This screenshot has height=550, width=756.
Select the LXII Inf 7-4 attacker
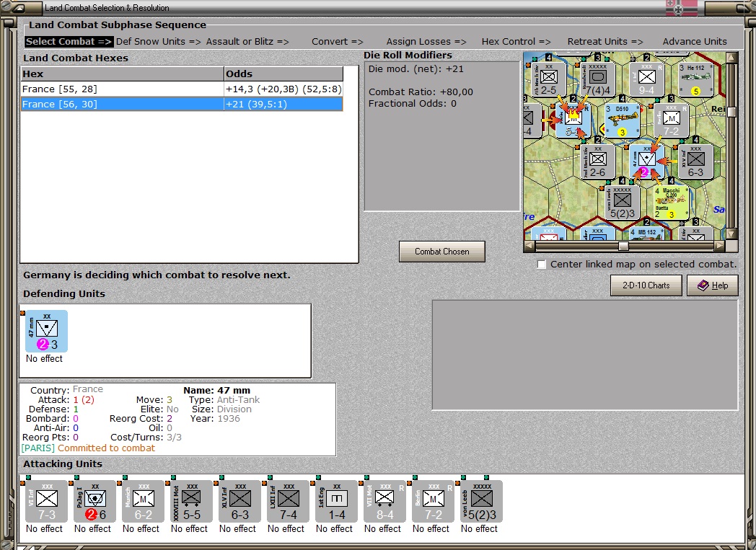point(288,502)
